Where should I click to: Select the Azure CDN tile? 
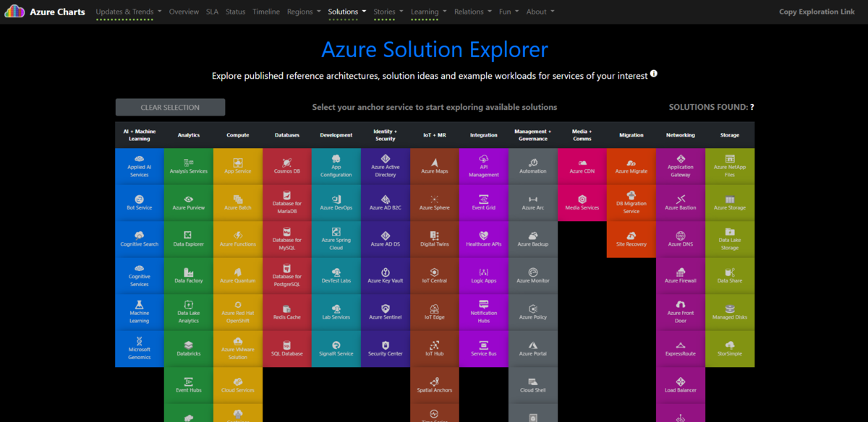pyautogui.click(x=582, y=166)
